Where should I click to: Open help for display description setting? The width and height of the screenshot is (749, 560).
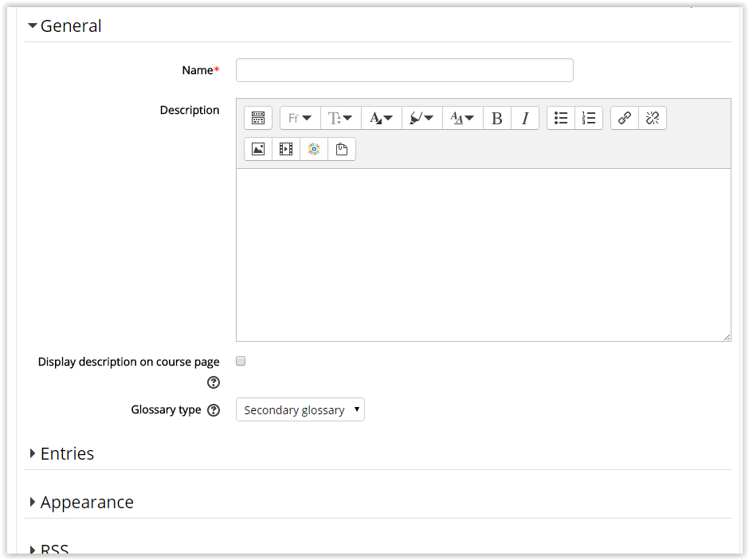click(x=214, y=382)
